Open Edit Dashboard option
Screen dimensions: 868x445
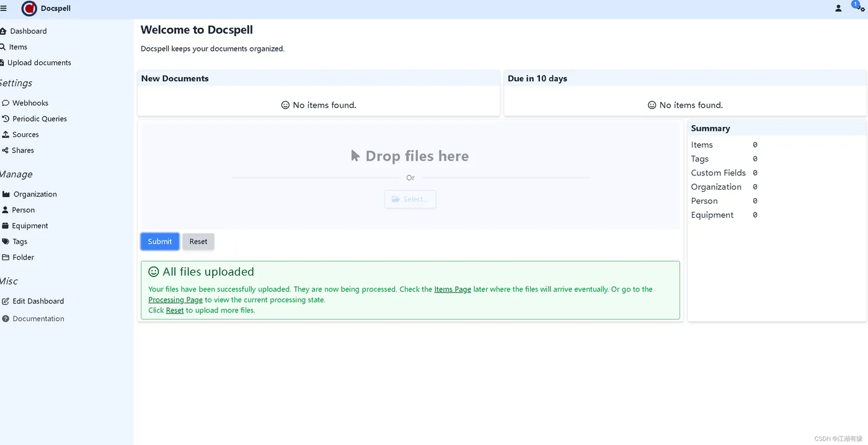[38, 301]
